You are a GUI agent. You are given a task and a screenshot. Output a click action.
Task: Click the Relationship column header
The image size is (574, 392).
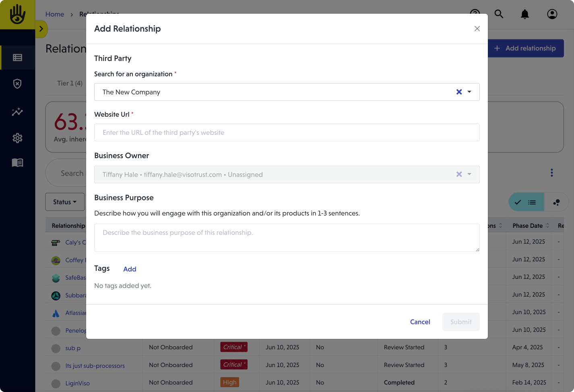pyautogui.click(x=68, y=226)
